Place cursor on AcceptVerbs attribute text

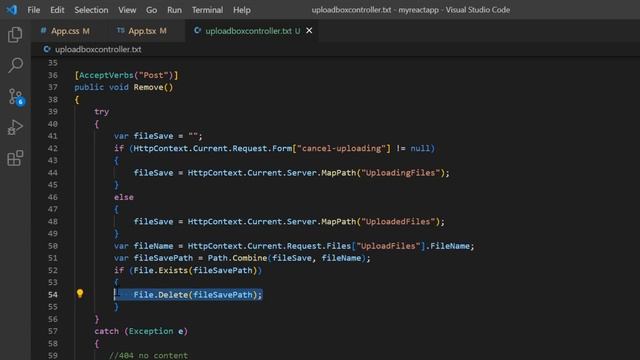[106, 75]
